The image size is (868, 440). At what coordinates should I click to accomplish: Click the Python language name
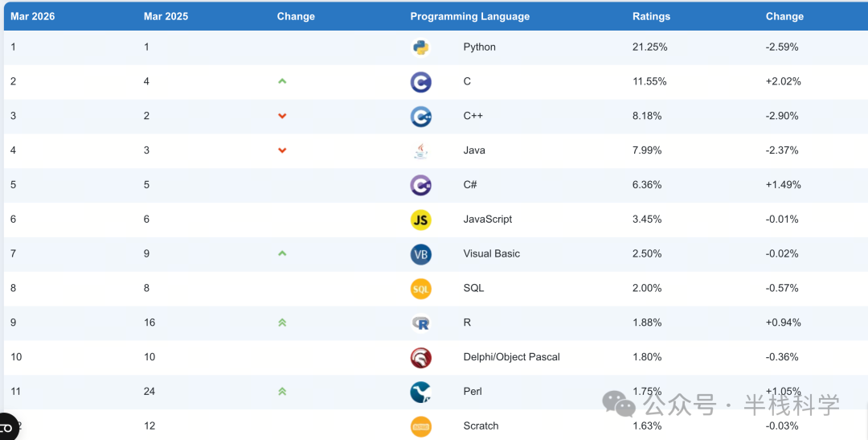pos(479,47)
